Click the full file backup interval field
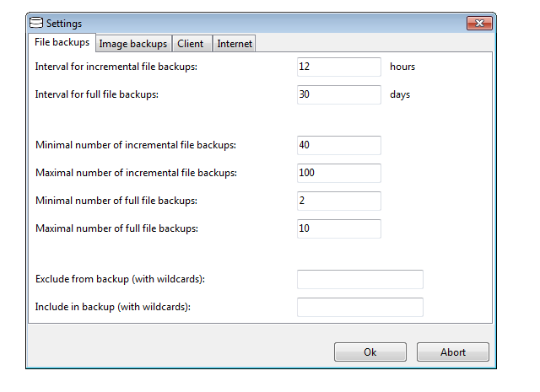Screen dimensions: 540x392 pyautogui.click(x=338, y=94)
